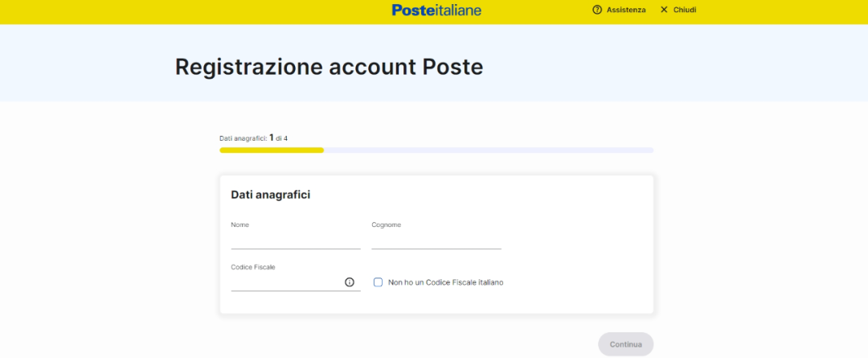Show Codice Fiscale info tooltip icon
This screenshot has width=868, height=358.
pos(350,282)
